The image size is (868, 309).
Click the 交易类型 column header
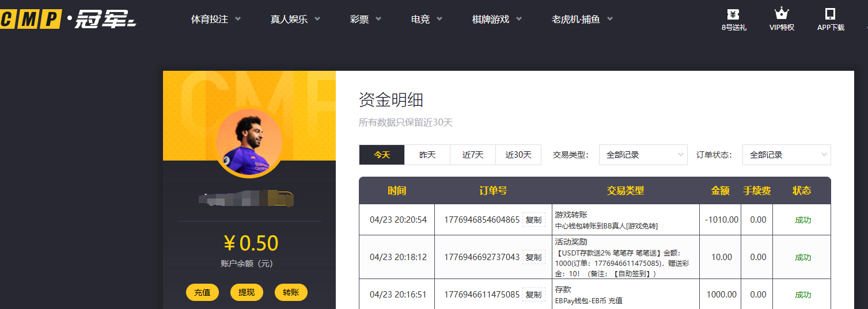click(626, 190)
